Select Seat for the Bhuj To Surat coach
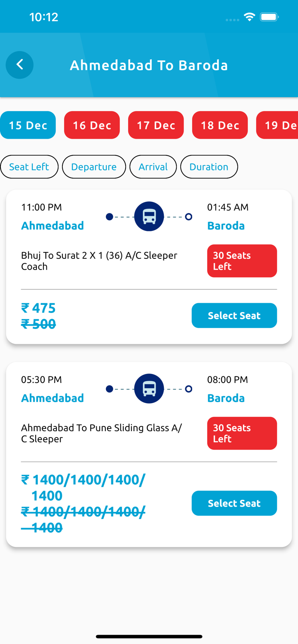298x644 pixels. coord(234,315)
